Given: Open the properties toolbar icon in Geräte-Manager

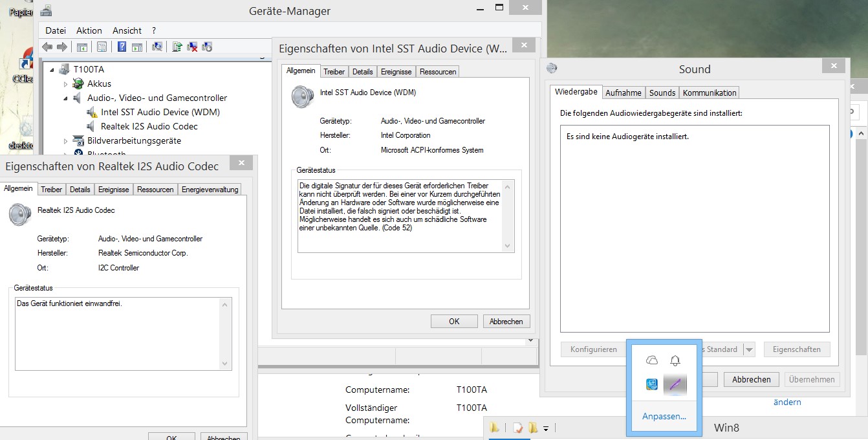Looking at the screenshot, I should 102,47.
